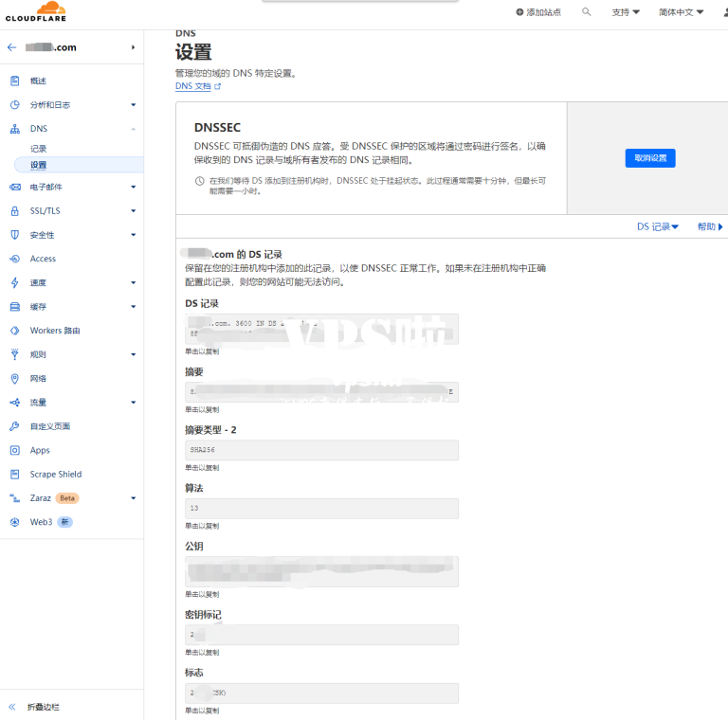This screenshot has height=720, width=728.
Task: Select 设置 under the DNS menu
Action: (x=38, y=165)
